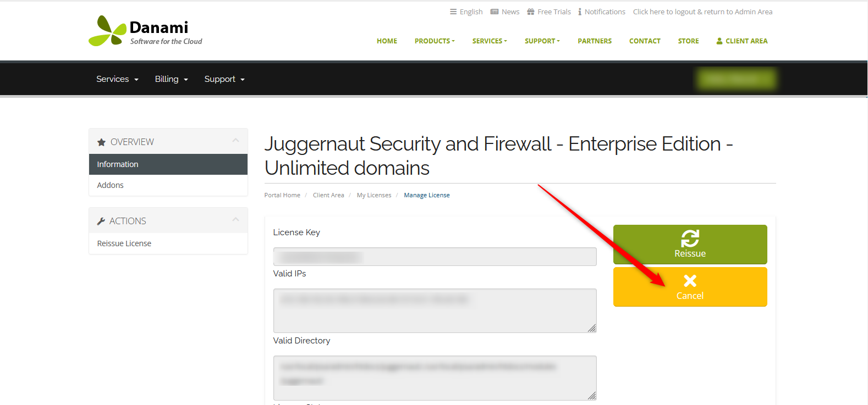Open the Contact page

click(x=645, y=41)
